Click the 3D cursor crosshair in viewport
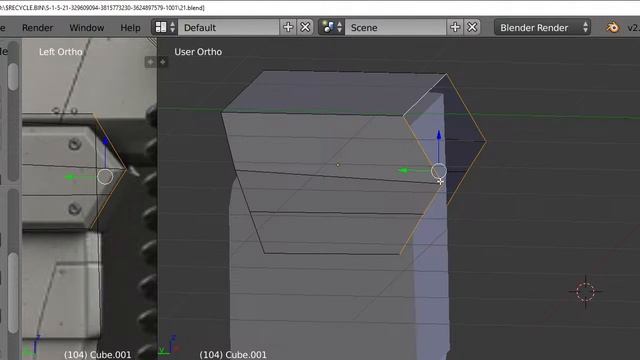 click(x=586, y=291)
